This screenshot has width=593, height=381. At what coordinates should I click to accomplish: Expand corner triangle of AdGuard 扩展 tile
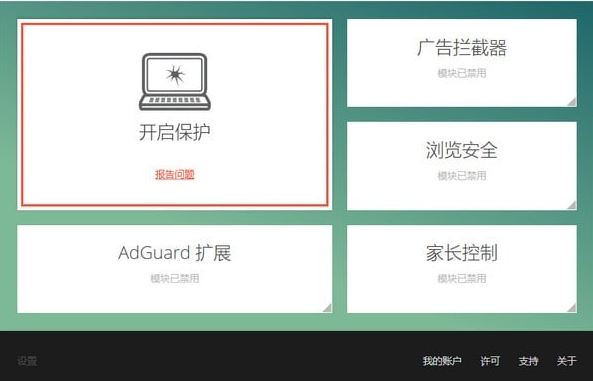click(327, 308)
